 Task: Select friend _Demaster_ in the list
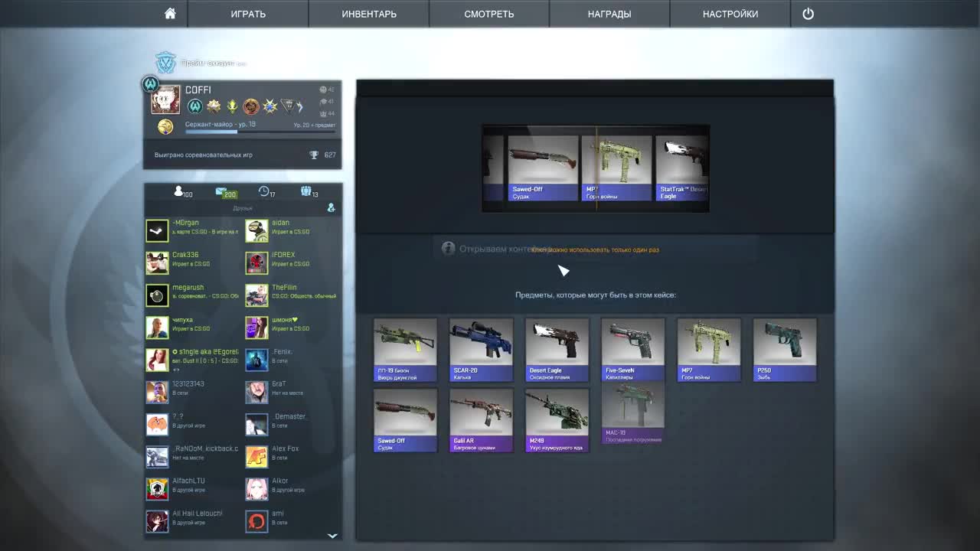point(292,424)
